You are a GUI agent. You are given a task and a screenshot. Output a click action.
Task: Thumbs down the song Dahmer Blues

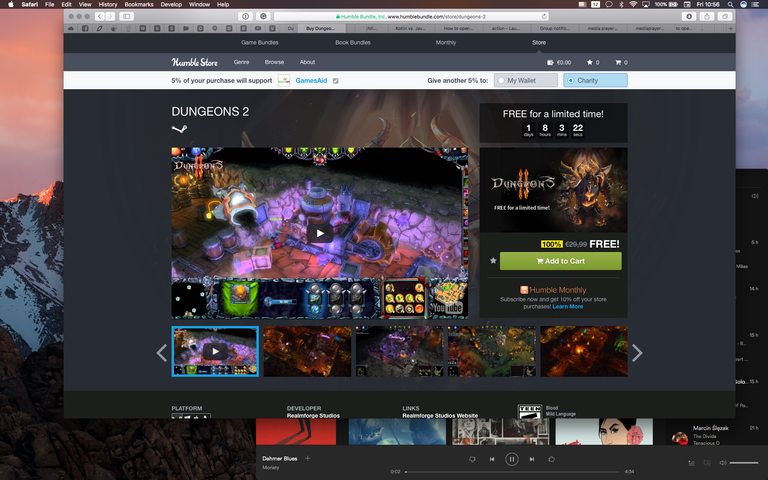pyautogui.click(x=472, y=459)
